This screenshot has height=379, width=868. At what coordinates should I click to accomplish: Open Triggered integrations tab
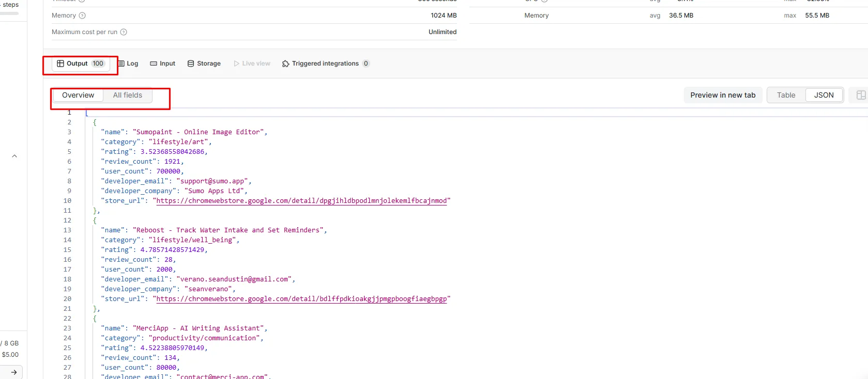pos(326,64)
